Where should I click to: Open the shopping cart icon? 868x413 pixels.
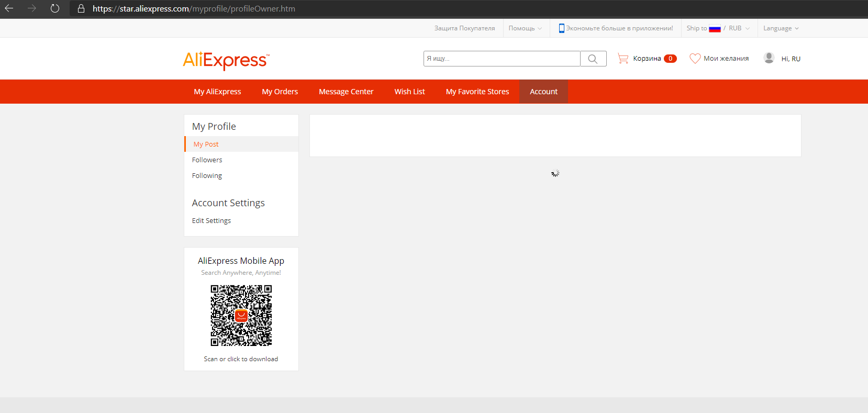click(623, 59)
